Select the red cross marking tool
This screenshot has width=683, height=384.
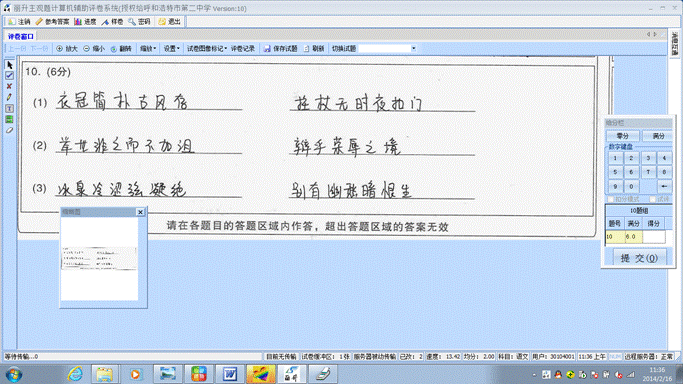click(10, 86)
